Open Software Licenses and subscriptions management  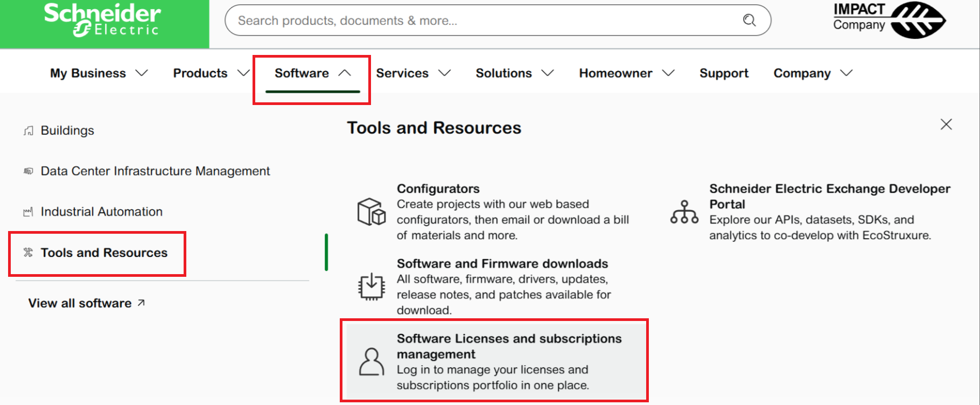point(509,346)
